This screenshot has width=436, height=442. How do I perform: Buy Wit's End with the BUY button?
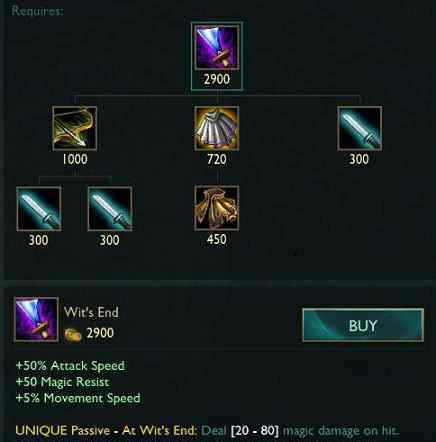tap(363, 325)
